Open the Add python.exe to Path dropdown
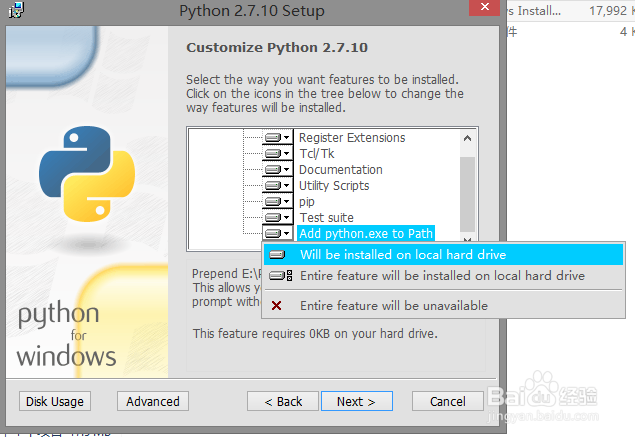635x439 pixels. 277,233
